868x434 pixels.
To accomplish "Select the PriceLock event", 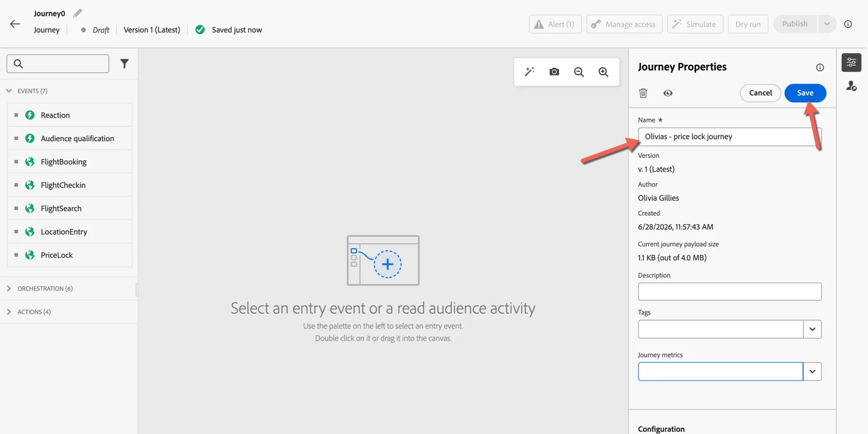I will pos(69,255).
